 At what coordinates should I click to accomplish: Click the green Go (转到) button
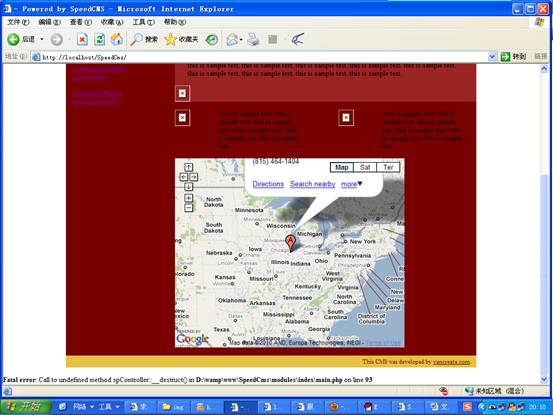513,56
